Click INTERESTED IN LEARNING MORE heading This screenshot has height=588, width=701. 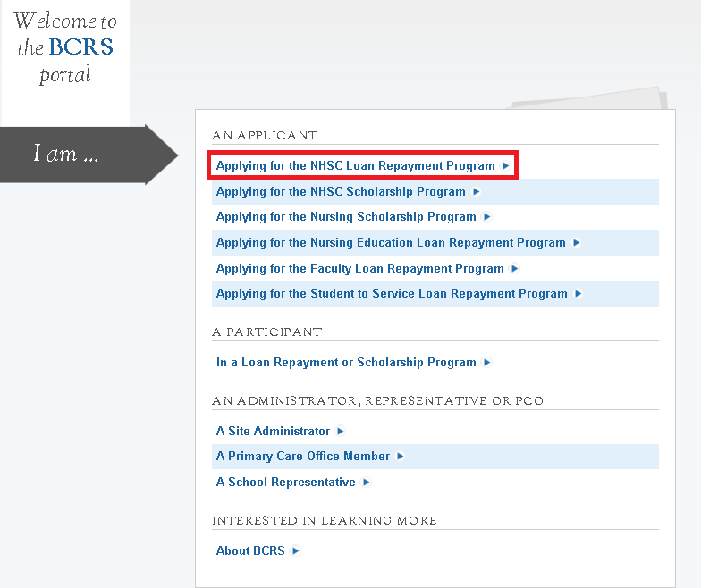[x=324, y=520]
